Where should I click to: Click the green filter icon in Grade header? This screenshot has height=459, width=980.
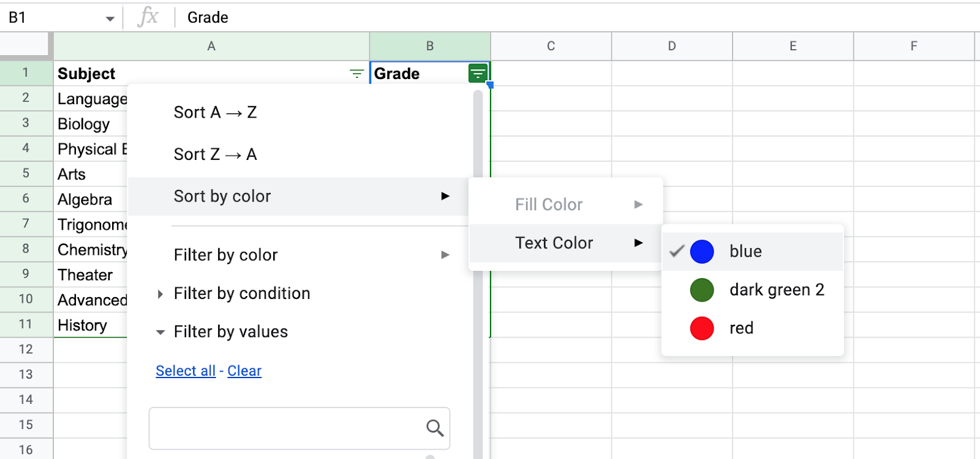(x=478, y=74)
